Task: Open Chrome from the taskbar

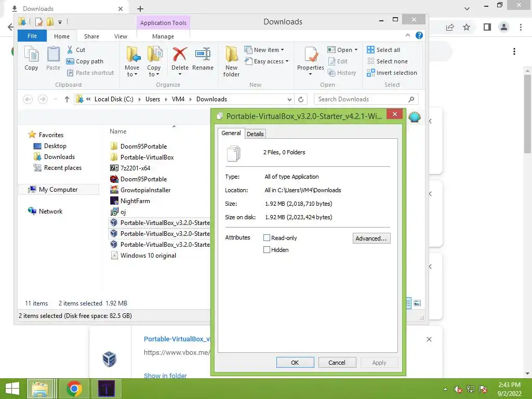Action: click(74, 389)
